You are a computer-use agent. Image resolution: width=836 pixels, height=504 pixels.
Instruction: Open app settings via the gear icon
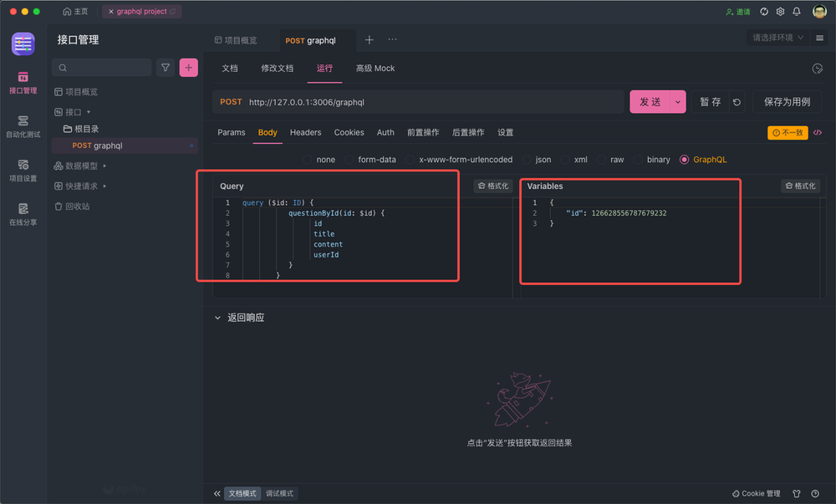[779, 11]
